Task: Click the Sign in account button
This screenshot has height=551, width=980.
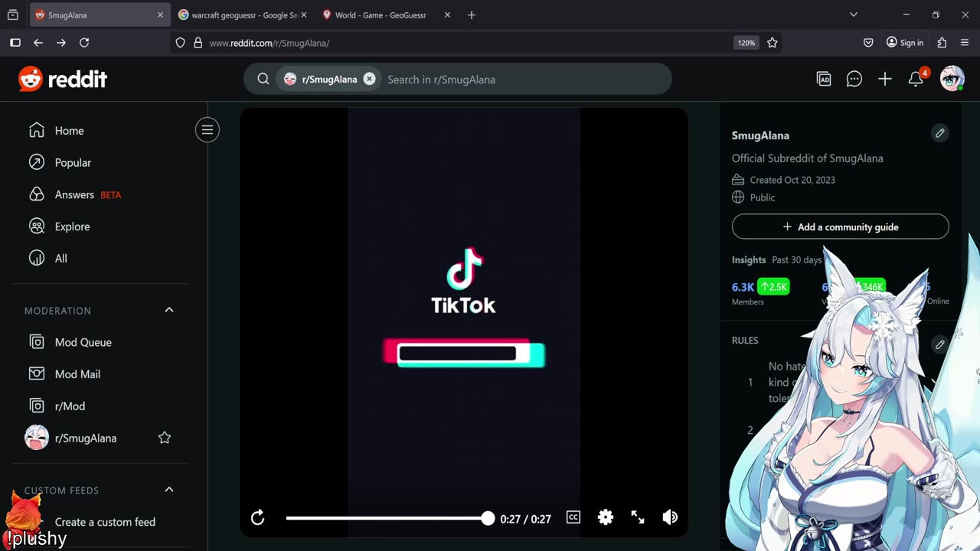Action: click(905, 43)
